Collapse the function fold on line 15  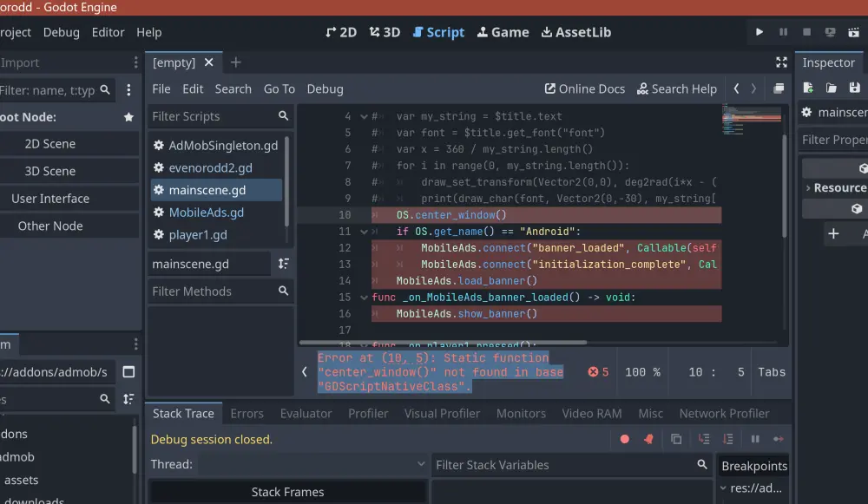point(364,297)
